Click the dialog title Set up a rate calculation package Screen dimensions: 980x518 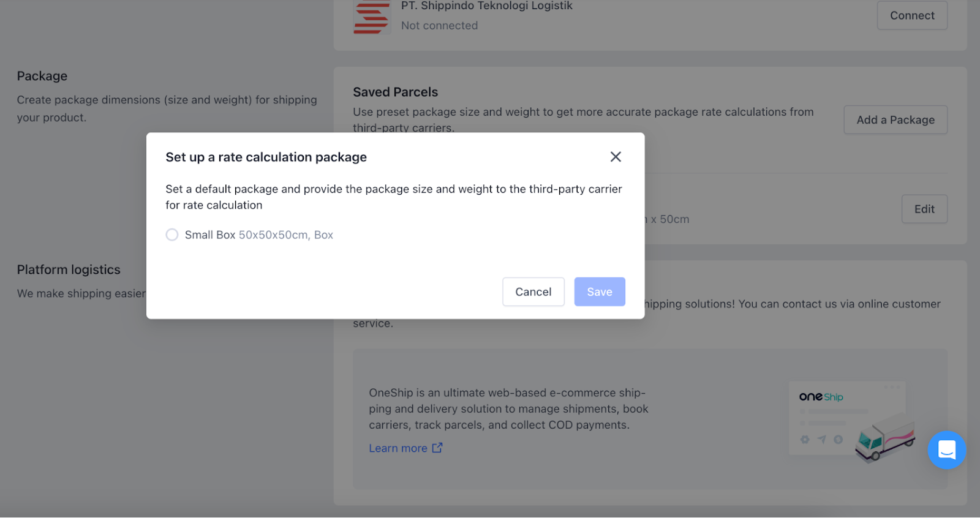266,157
